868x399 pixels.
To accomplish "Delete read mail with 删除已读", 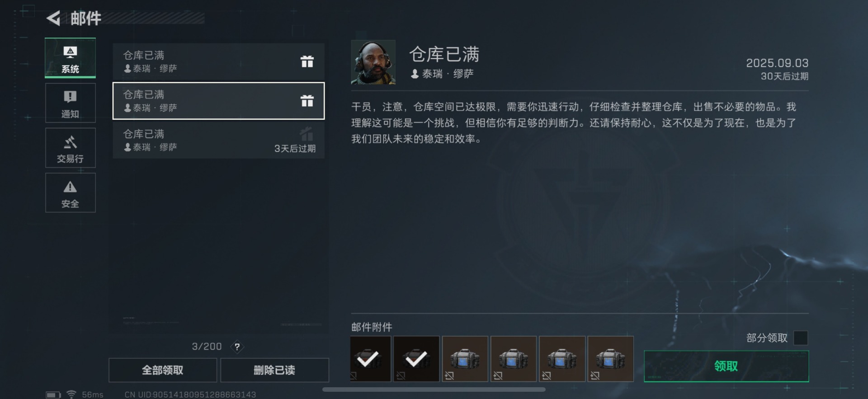I will (x=274, y=370).
